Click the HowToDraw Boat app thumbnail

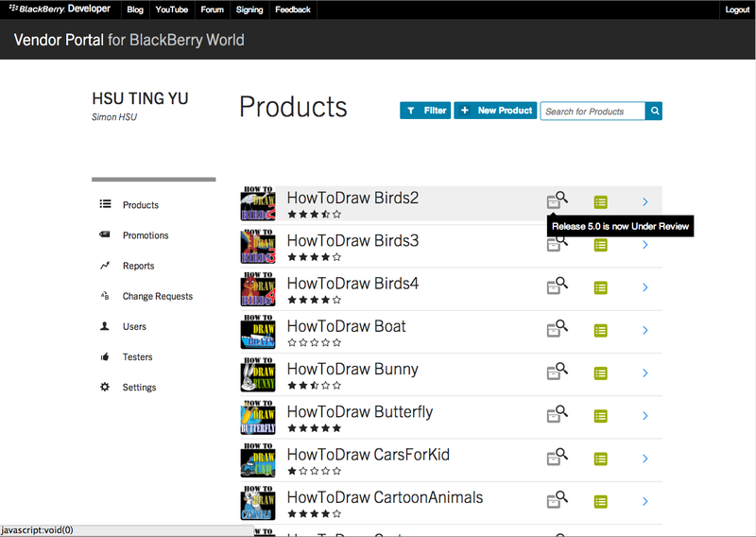pyautogui.click(x=258, y=332)
